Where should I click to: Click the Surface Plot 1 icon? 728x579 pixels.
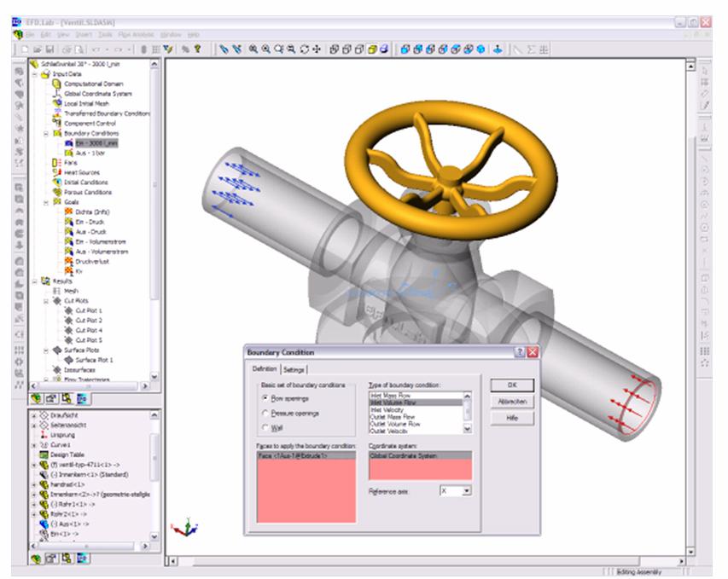[68, 360]
